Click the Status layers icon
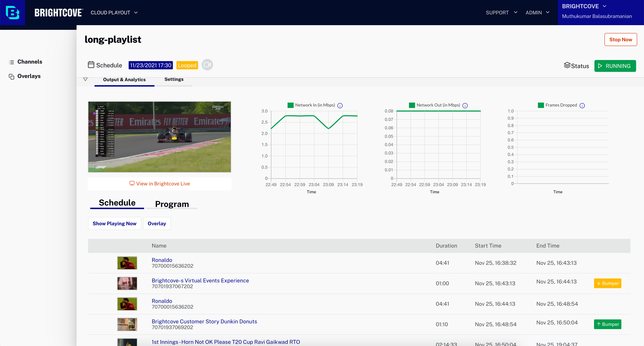This screenshot has height=346, width=644. coord(567,65)
